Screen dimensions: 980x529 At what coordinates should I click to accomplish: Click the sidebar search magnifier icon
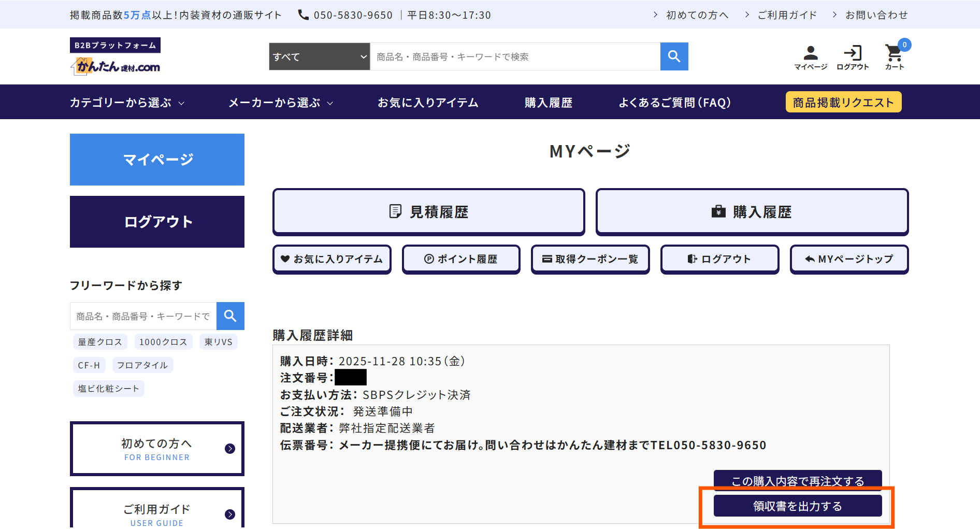pyautogui.click(x=230, y=316)
